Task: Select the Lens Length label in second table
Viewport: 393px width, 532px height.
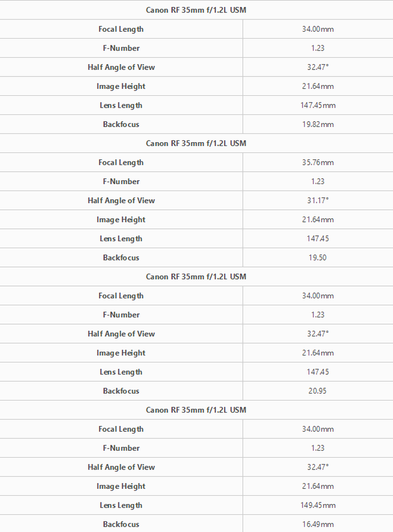Action: point(121,239)
